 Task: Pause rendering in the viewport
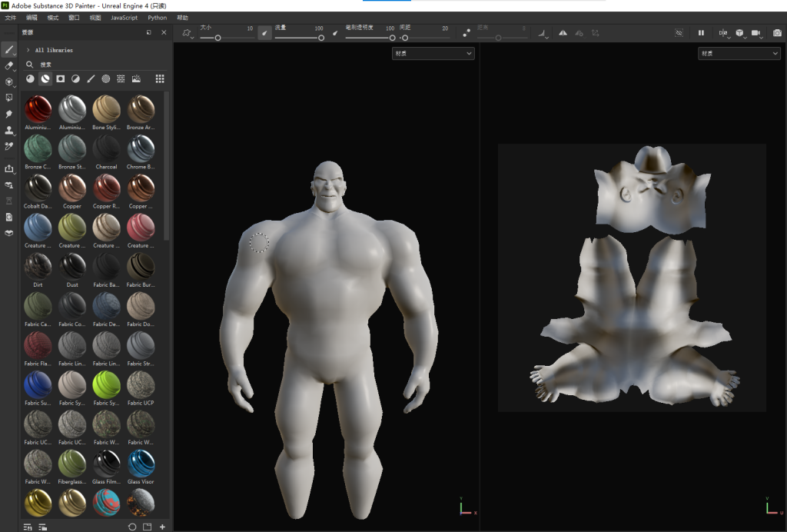click(701, 33)
